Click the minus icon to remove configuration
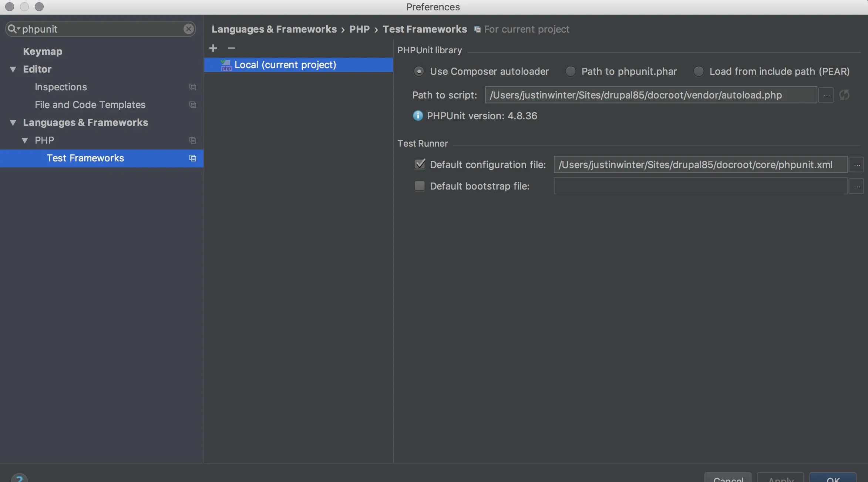868x482 pixels. point(232,48)
